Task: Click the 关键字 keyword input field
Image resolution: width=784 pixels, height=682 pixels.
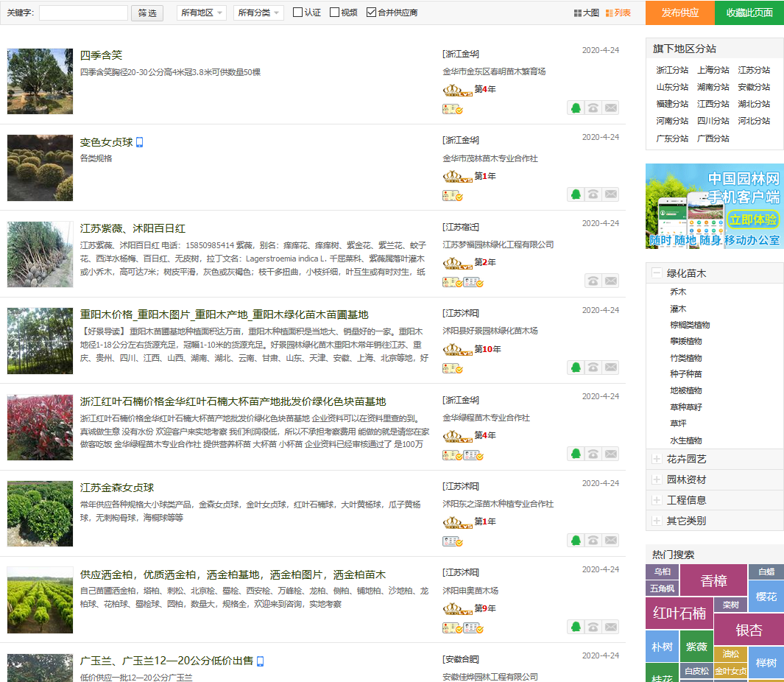Action: click(x=83, y=13)
